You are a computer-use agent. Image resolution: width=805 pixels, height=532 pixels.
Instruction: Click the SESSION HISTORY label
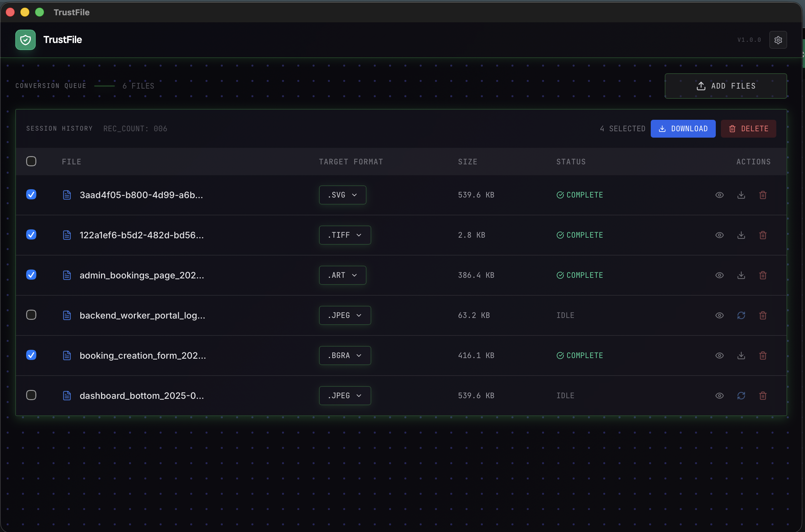click(x=59, y=128)
